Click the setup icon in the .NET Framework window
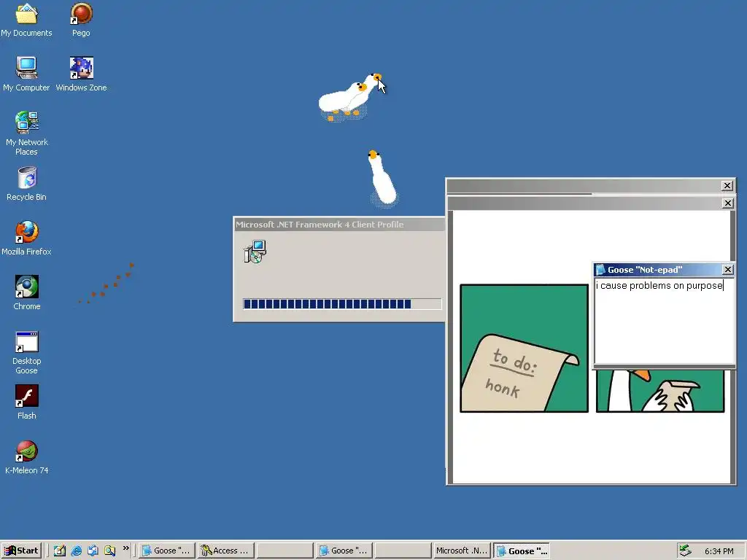 coord(255,252)
